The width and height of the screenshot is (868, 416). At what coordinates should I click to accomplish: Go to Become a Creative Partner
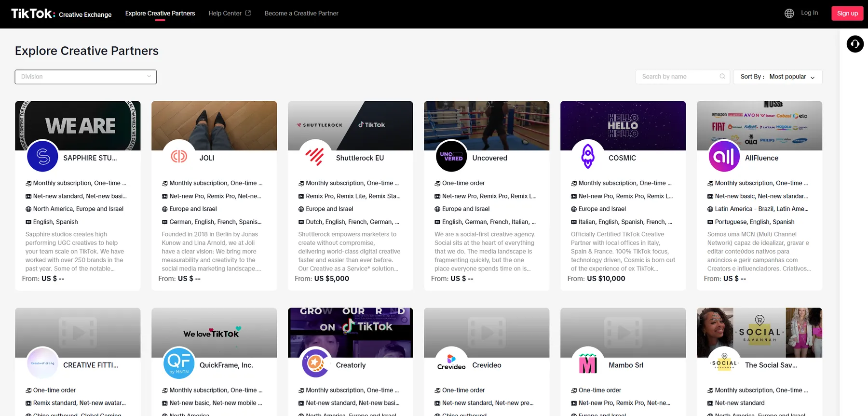click(x=301, y=13)
